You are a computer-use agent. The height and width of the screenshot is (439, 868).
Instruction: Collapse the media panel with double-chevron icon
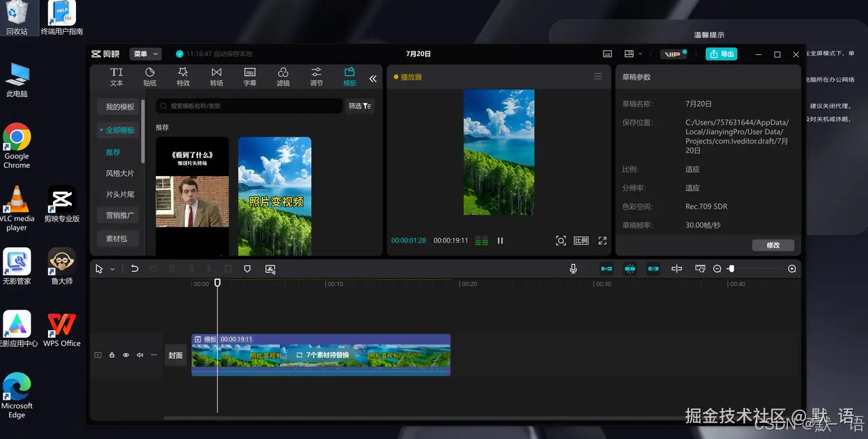click(x=373, y=79)
